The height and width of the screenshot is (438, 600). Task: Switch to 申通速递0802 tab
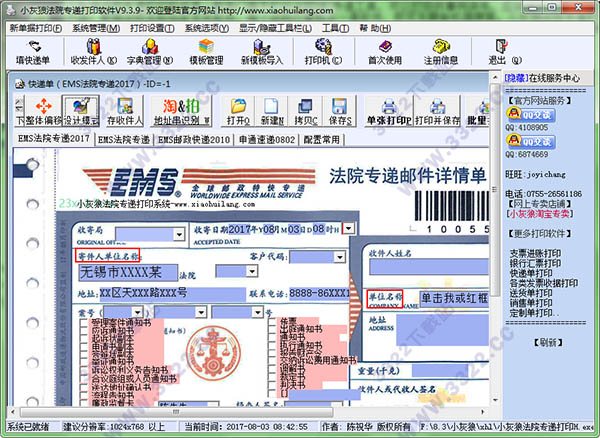[x=267, y=140]
